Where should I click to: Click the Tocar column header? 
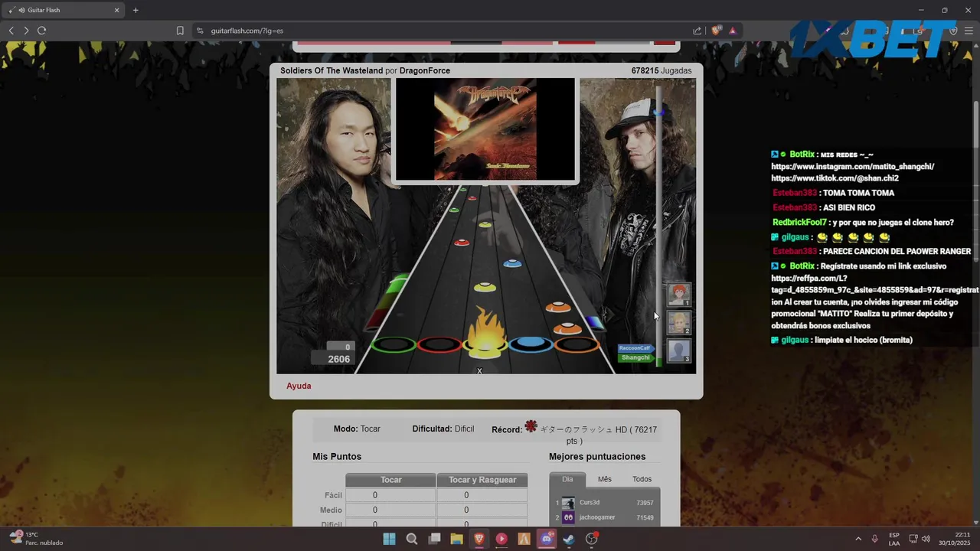391,480
